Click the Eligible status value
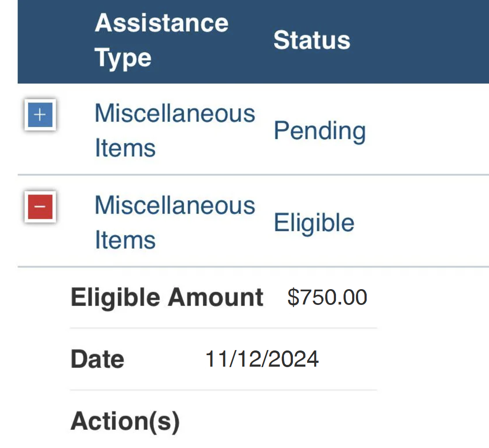The image size is (489, 448). (314, 223)
